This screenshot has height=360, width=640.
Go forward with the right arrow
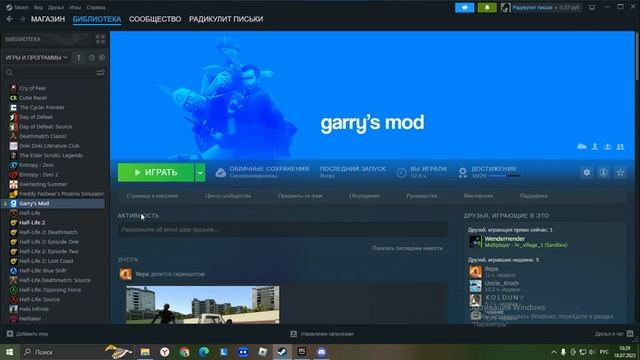(22, 19)
